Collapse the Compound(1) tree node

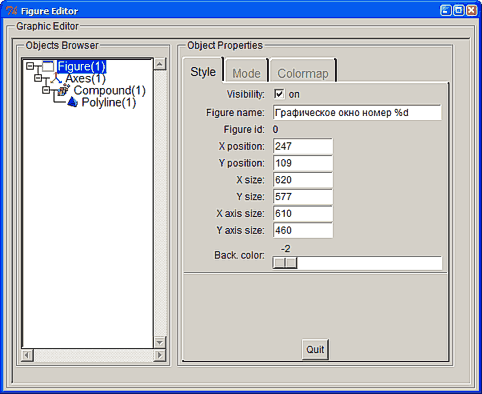[x=46, y=90]
